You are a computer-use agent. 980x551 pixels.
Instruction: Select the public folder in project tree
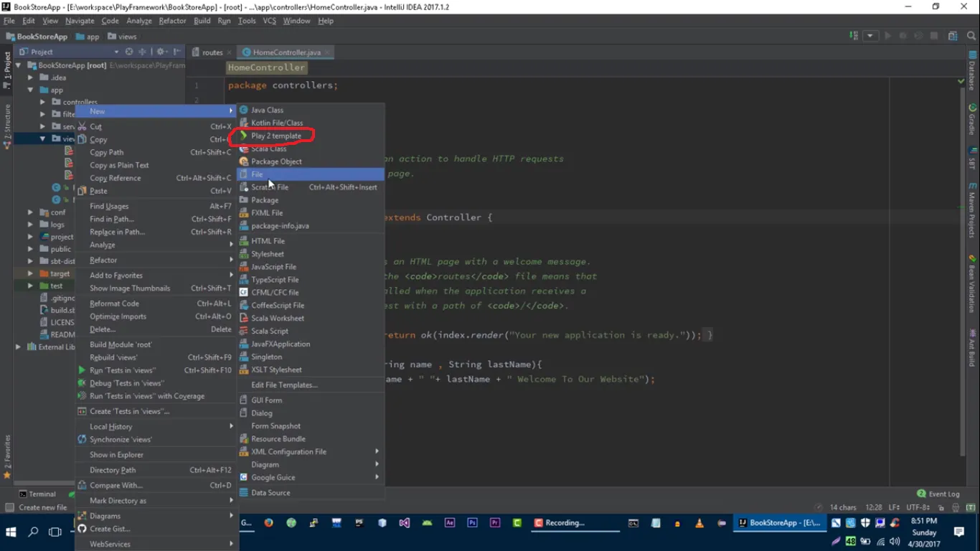[x=60, y=249]
